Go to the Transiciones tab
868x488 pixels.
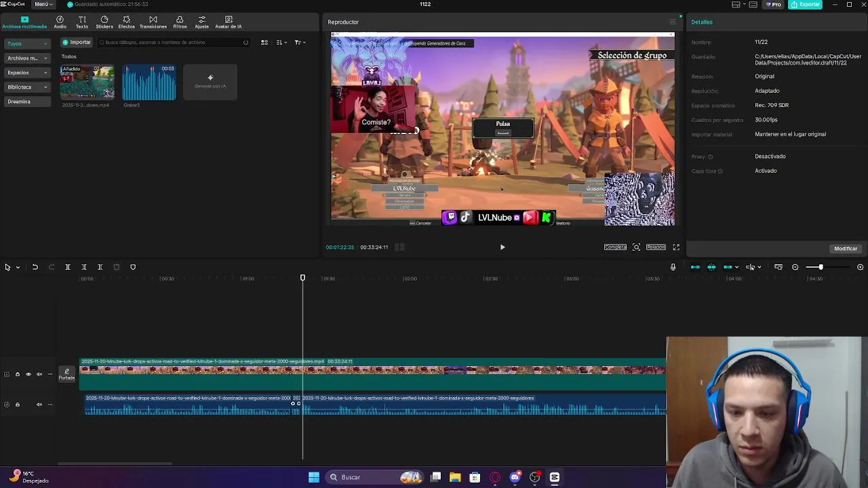[x=153, y=22]
